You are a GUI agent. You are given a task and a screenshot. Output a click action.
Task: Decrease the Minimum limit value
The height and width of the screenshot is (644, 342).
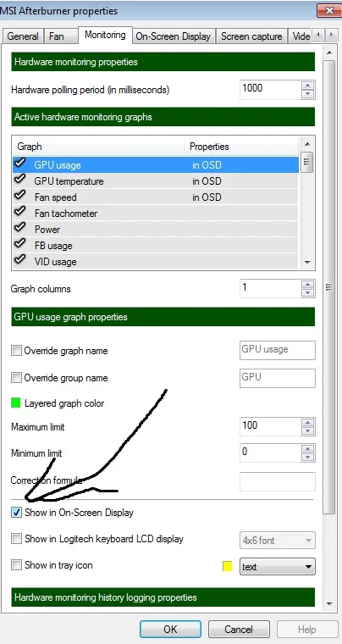click(x=307, y=458)
